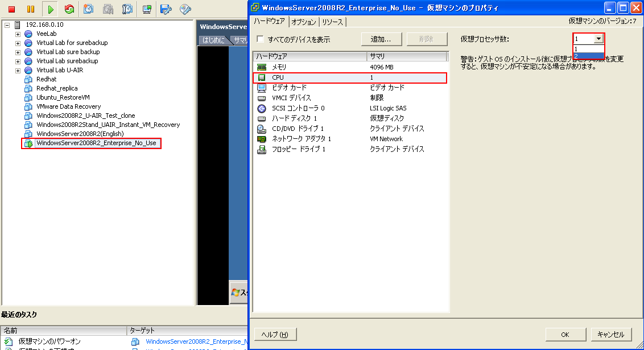Select VeeLab resource pool in tree
The image size is (644, 350).
(46, 34)
